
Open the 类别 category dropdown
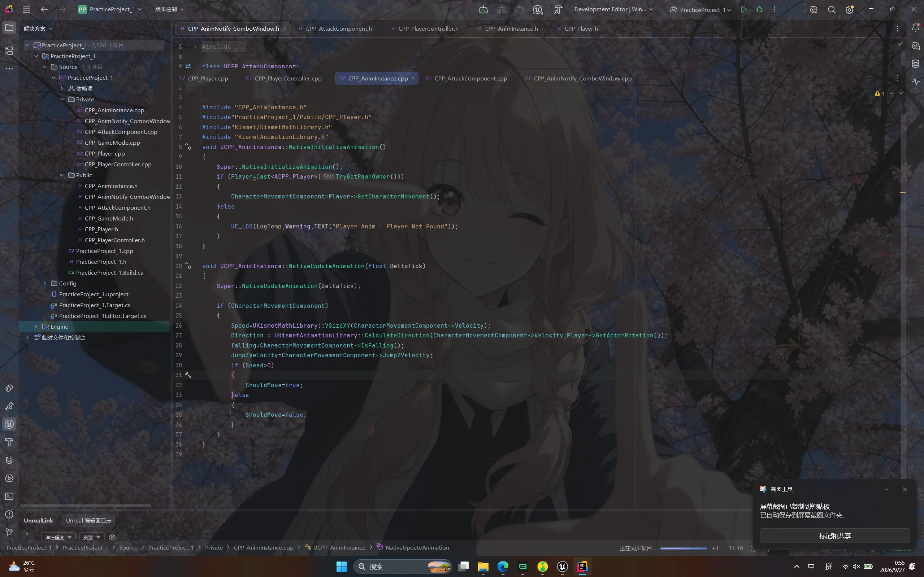(92, 537)
